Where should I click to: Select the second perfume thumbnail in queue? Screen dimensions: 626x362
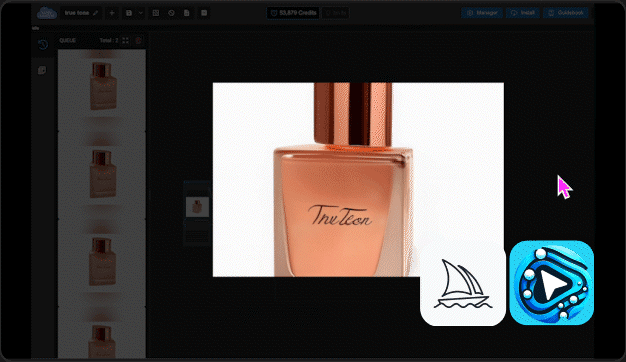coord(102,175)
